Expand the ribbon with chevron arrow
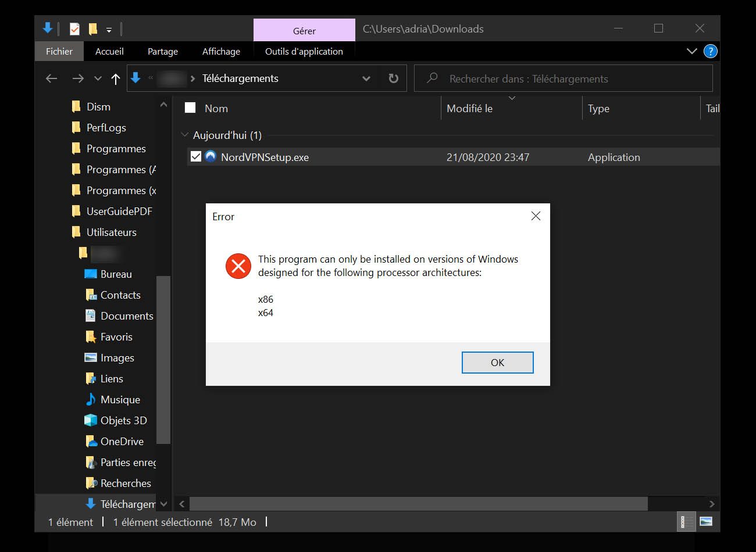The height and width of the screenshot is (552, 756). point(691,51)
